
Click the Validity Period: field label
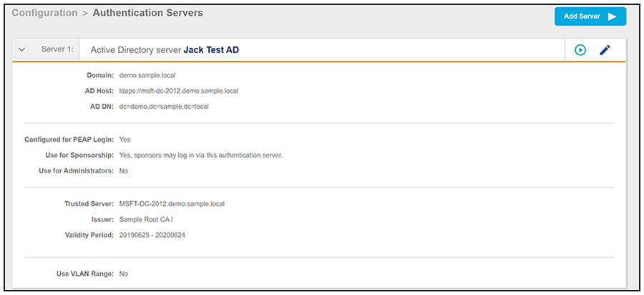click(x=89, y=236)
